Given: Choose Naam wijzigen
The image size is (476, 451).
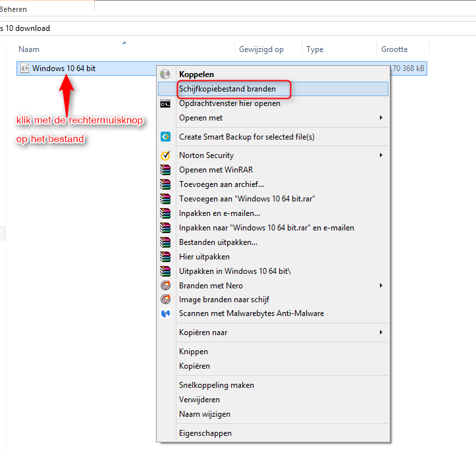Looking at the screenshot, I should [x=273, y=414].
